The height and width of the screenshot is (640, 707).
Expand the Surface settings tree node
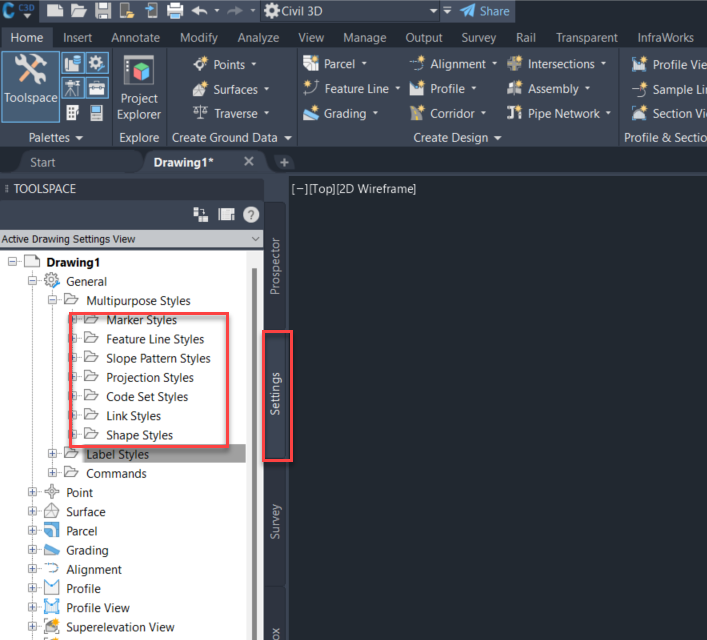32,511
